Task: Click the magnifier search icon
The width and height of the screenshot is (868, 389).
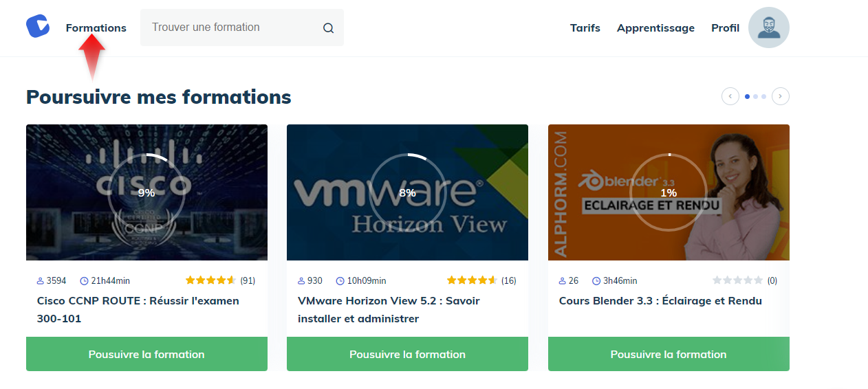Action: 328,28
